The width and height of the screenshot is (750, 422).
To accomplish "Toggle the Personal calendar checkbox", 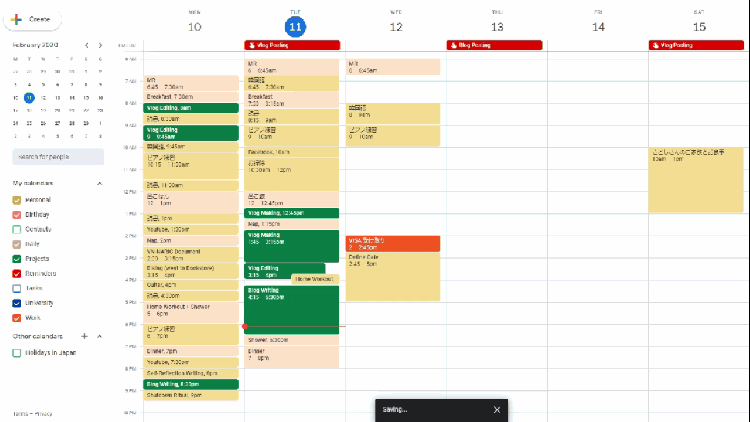I will pyautogui.click(x=17, y=200).
